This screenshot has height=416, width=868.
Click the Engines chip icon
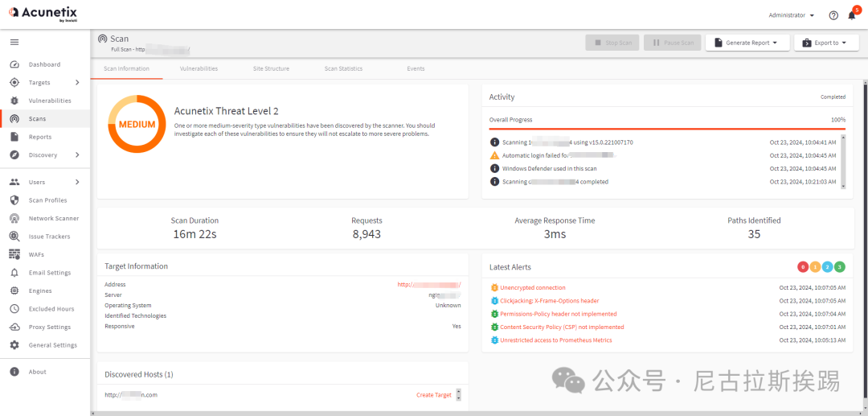pyautogui.click(x=15, y=290)
